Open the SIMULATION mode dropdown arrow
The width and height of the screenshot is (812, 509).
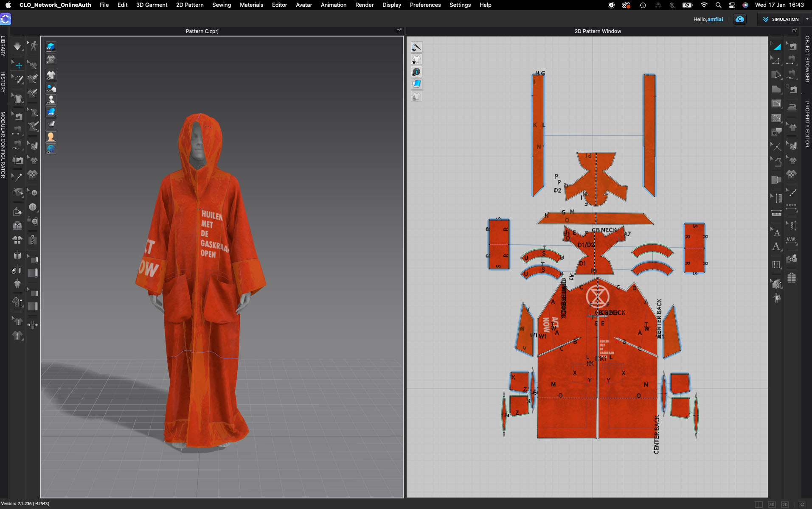pyautogui.click(x=807, y=19)
